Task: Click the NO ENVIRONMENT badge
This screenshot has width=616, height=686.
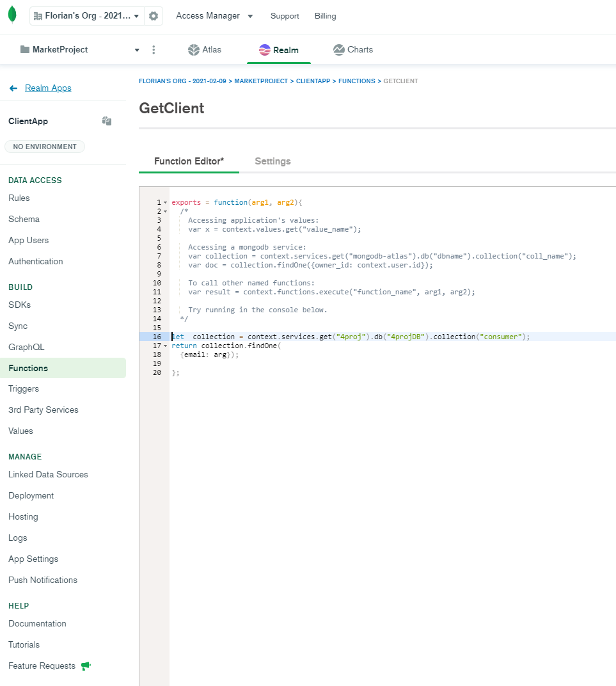Action: pos(44,147)
